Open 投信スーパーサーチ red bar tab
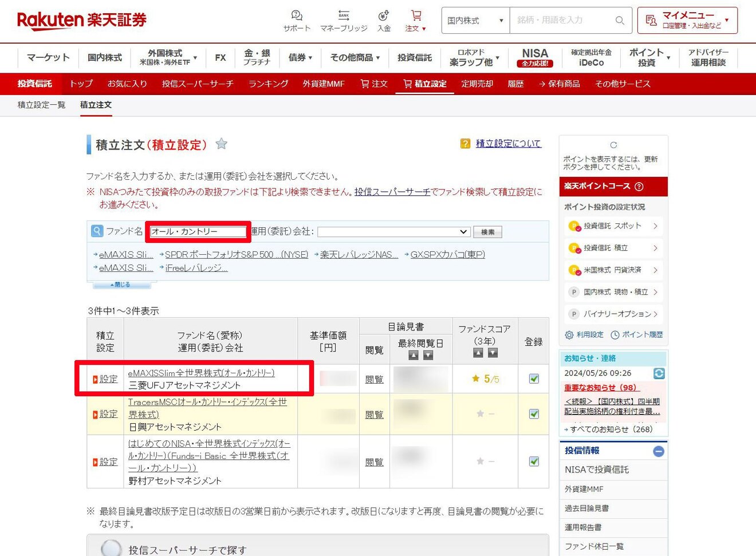 [198, 84]
